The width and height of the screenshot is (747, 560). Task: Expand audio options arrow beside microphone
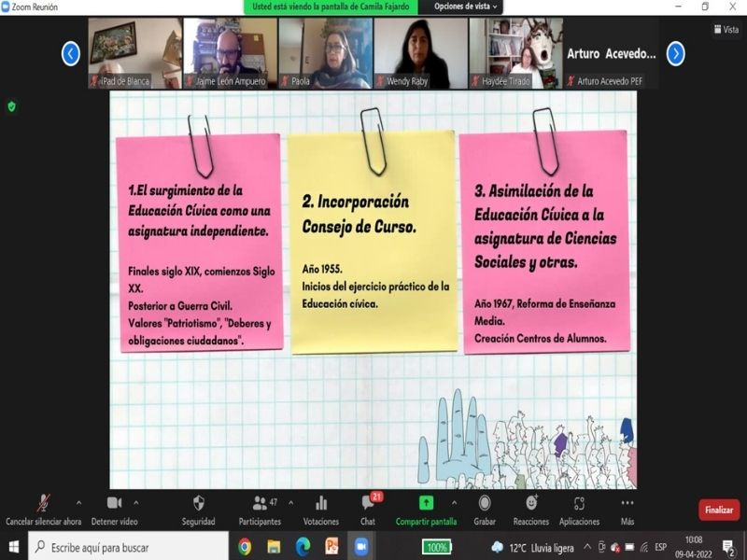click(78, 503)
